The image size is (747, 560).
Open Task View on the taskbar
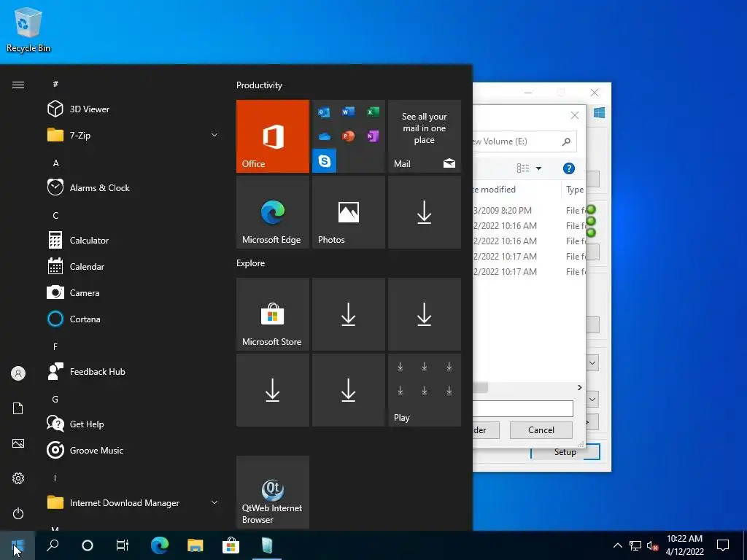coord(123,545)
